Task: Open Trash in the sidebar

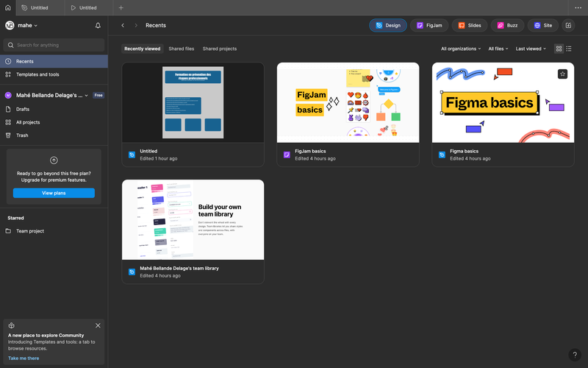Action: [x=54, y=135]
